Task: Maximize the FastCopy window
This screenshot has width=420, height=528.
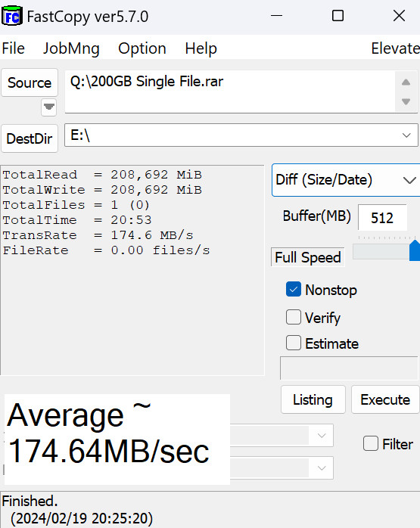Action: (338, 16)
